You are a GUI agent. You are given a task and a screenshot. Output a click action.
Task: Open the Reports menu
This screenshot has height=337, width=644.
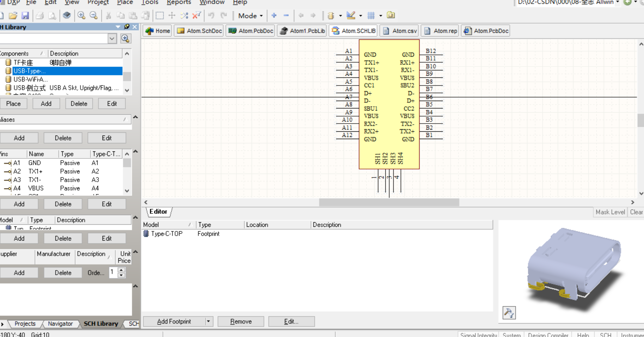[x=179, y=2]
